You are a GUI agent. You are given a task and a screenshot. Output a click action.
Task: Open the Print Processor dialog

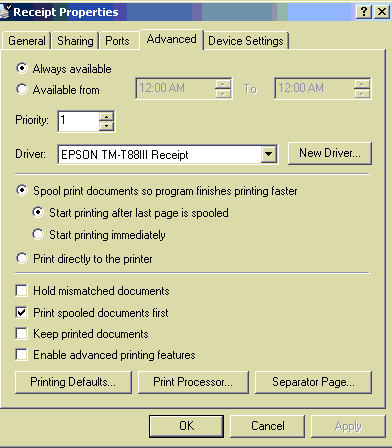click(193, 382)
